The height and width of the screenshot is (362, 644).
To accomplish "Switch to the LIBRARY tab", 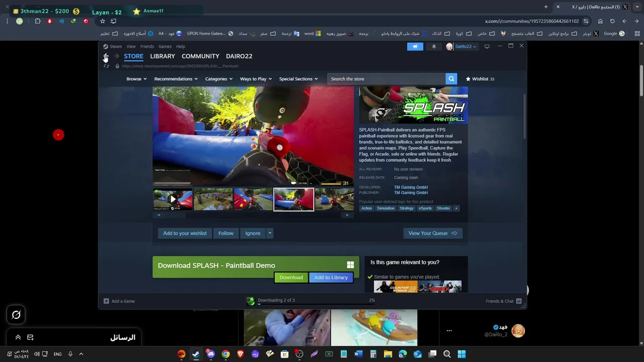I will click(163, 56).
